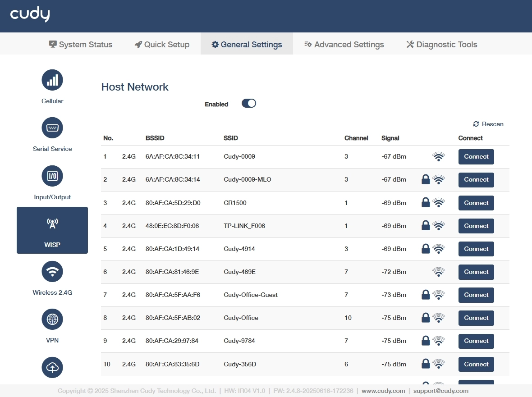The width and height of the screenshot is (532, 397).
Task: Click the cloud upload sidebar icon
Action: tap(52, 368)
